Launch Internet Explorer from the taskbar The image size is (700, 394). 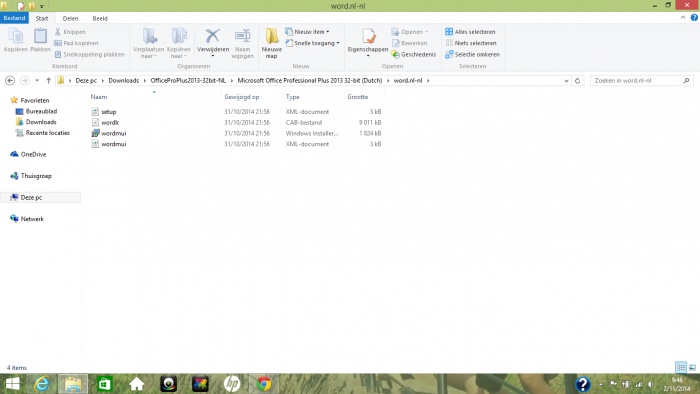(x=42, y=384)
